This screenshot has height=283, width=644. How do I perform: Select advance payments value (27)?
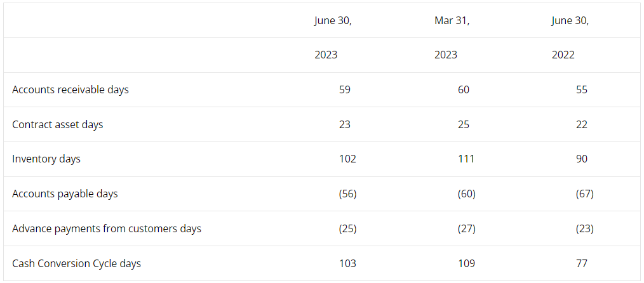point(467,229)
